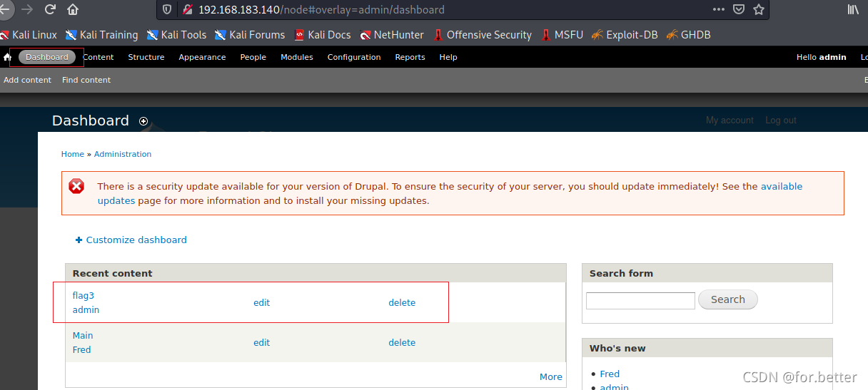Delete the flag3 content
Image resolution: width=868 pixels, height=390 pixels.
(402, 303)
